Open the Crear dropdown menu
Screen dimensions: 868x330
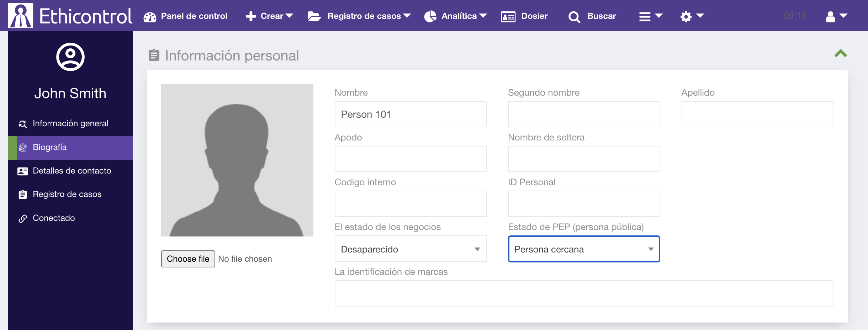tap(269, 16)
